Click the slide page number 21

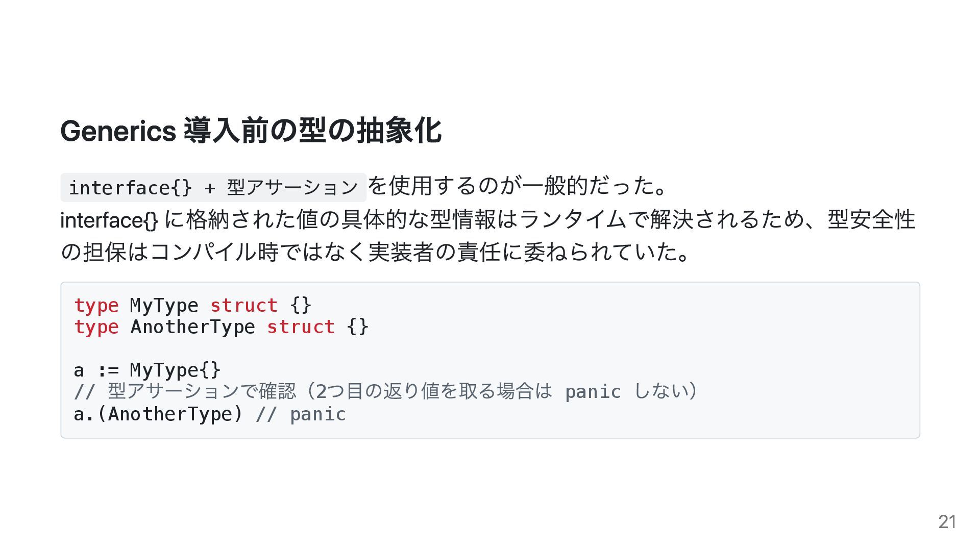947,521
